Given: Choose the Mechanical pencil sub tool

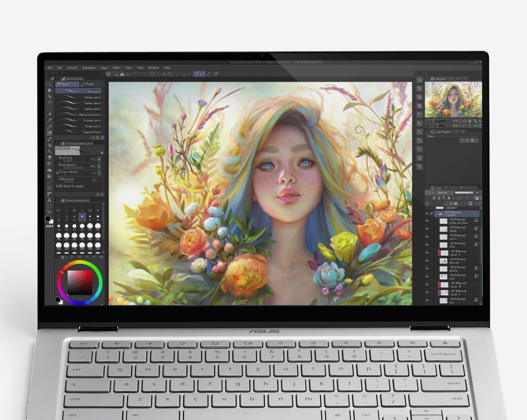Looking at the screenshot, I should click(x=78, y=115).
